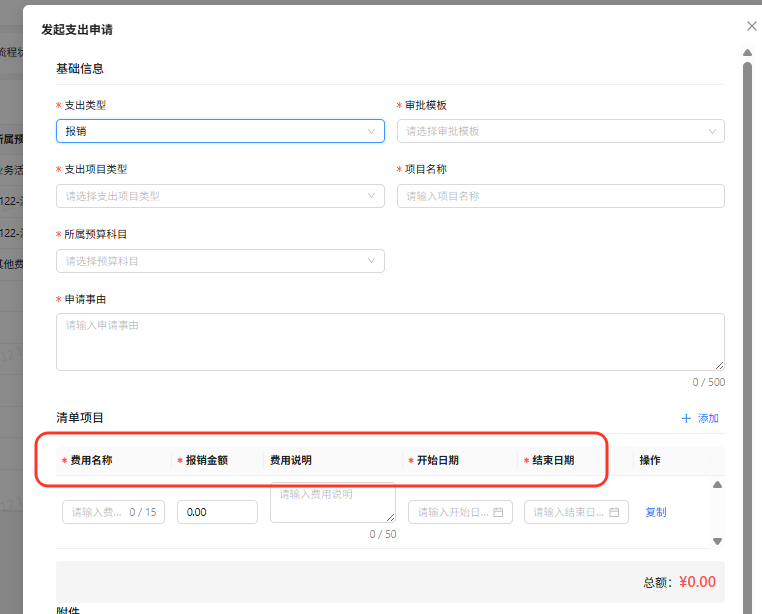This screenshot has height=614, width=762.
Task: Focus the 申请事由 text area
Action: click(390, 341)
